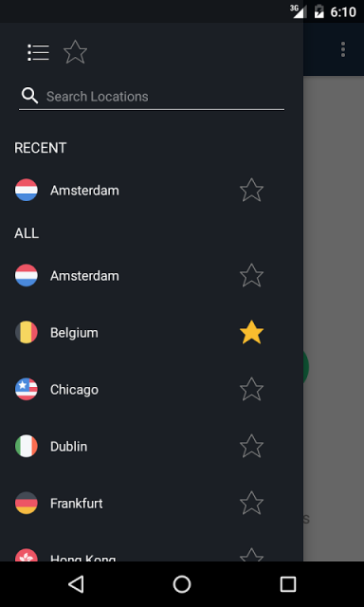Open the three-dot overflow menu

point(343,49)
